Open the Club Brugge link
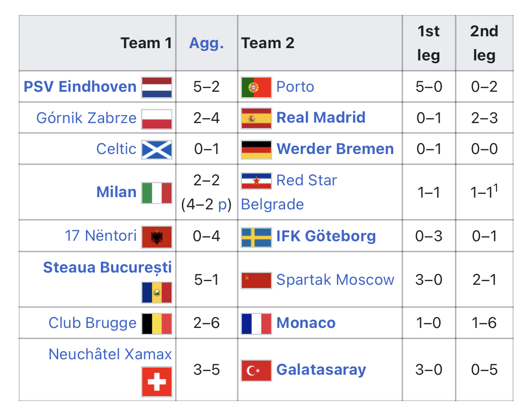The width and height of the screenshot is (532, 407). (92, 323)
